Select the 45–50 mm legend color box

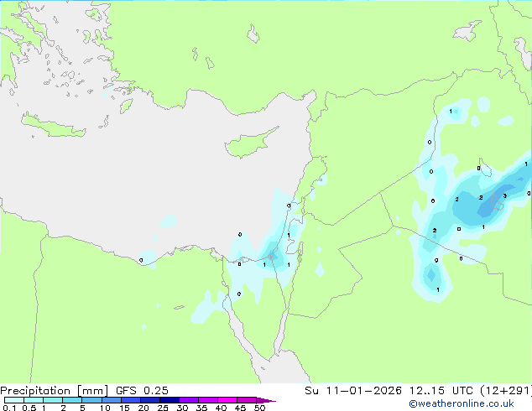pos(247,400)
